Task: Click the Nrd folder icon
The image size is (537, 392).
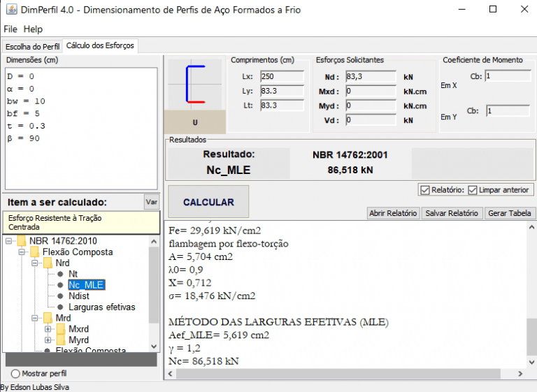Action: tap(48, 263)
